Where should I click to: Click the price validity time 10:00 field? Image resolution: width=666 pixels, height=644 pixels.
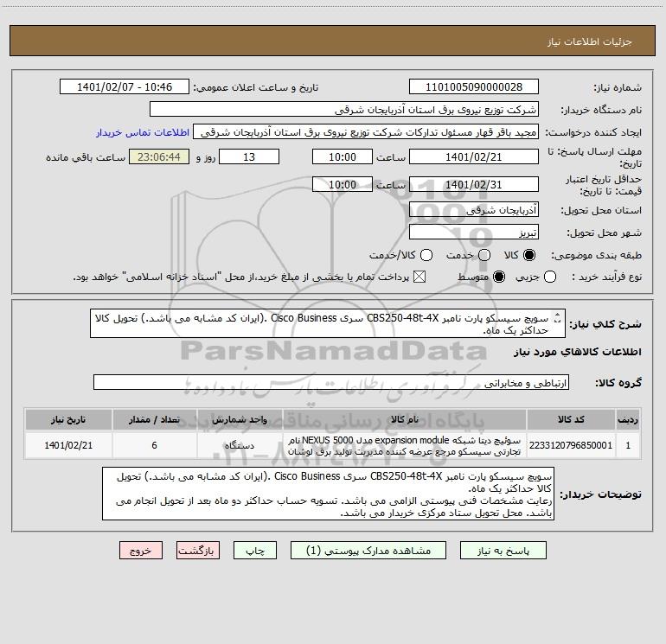[343, 184]
